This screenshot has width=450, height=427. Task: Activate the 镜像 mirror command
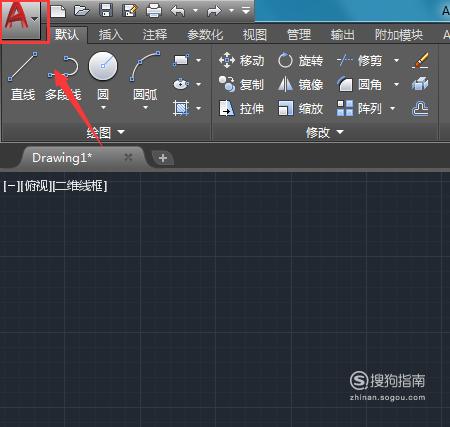click(301, 84)
